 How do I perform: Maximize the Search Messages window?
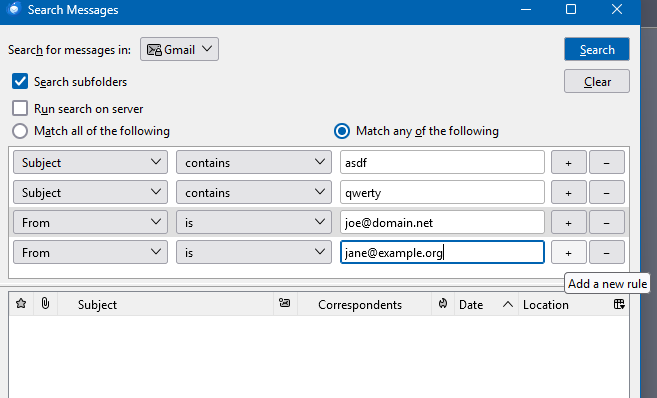(571, 9)
